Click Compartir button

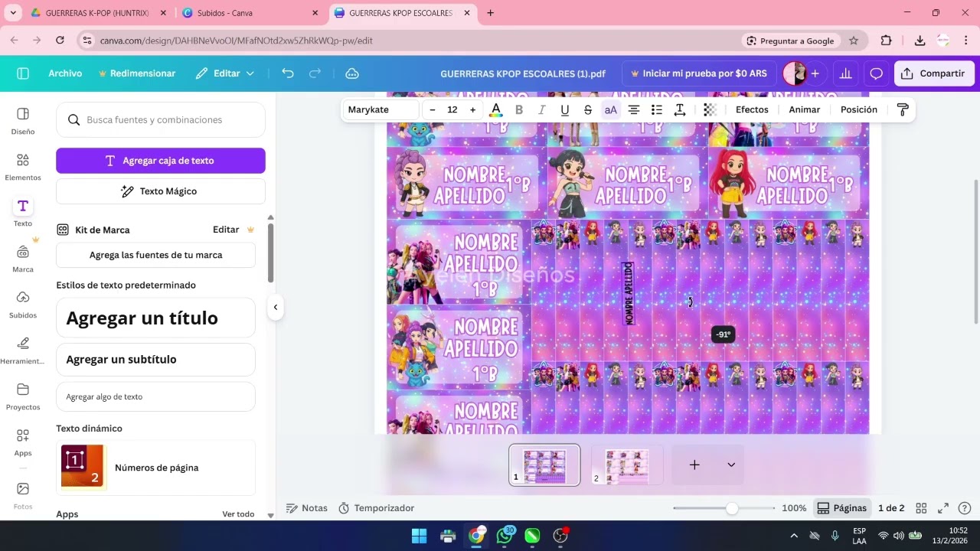click(934, 73)
